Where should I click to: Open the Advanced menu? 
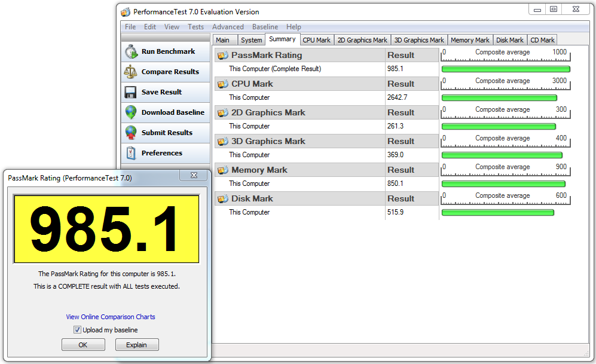click(228, 27)
